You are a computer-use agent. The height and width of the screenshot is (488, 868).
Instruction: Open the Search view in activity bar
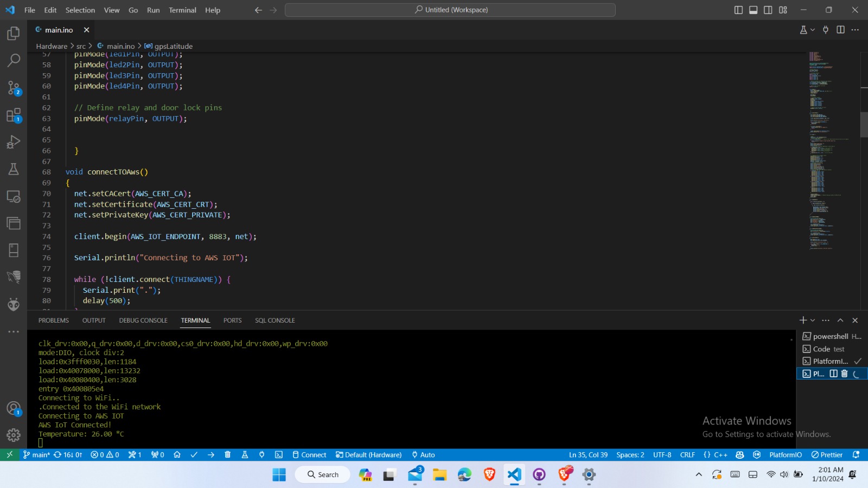(x=14, y=60)
